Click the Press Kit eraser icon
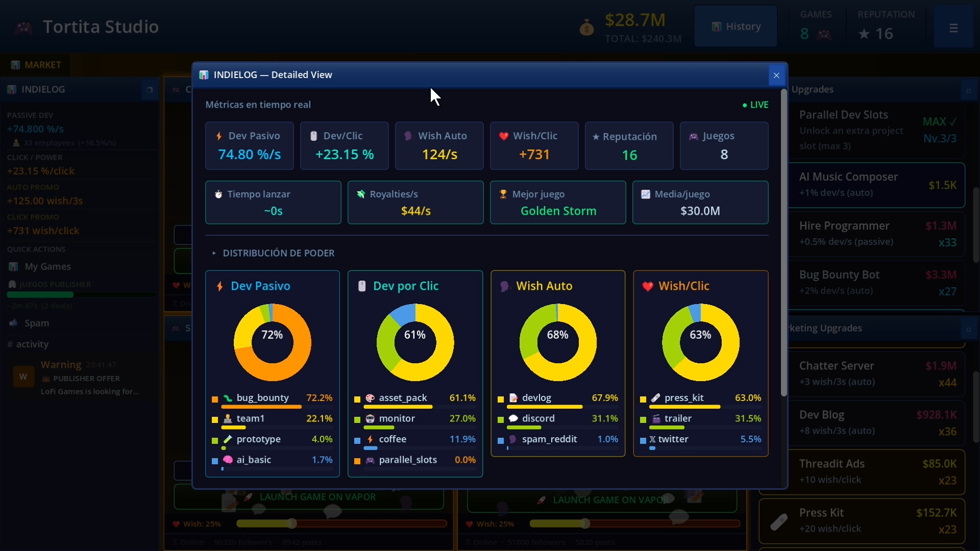The image size is (980, 551). (779, 521)
